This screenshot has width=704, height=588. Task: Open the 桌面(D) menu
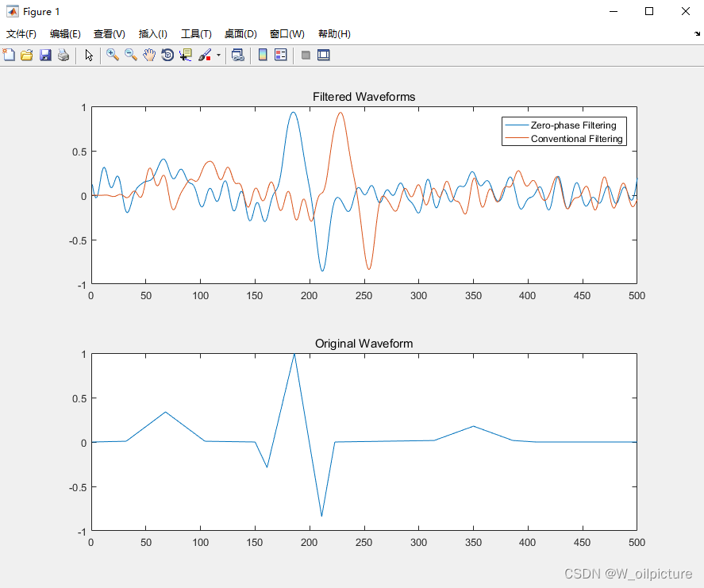click(240, 34)
